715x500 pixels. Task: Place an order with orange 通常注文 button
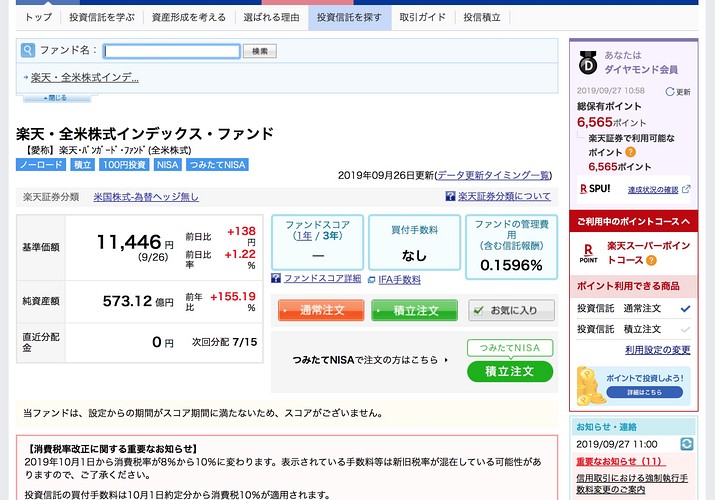pyautogui.click(x=321, y=310)
